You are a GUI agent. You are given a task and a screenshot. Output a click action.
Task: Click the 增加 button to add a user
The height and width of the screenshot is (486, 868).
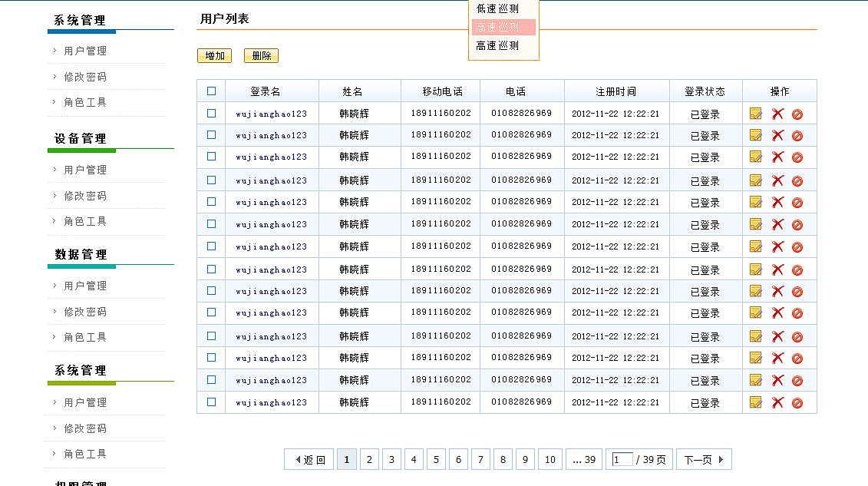click(x=214, y=55)
